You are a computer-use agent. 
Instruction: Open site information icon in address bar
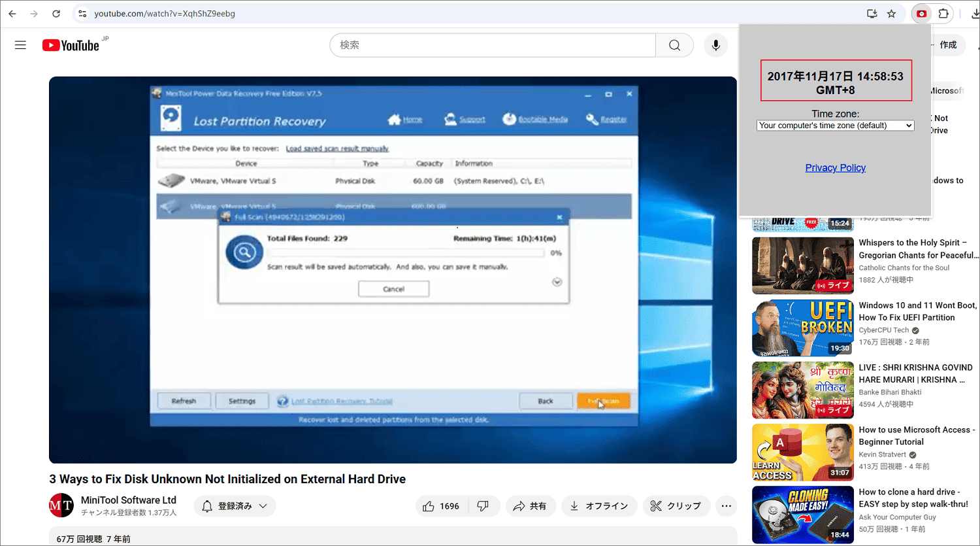pyautogui.click(x=82, y=14)
